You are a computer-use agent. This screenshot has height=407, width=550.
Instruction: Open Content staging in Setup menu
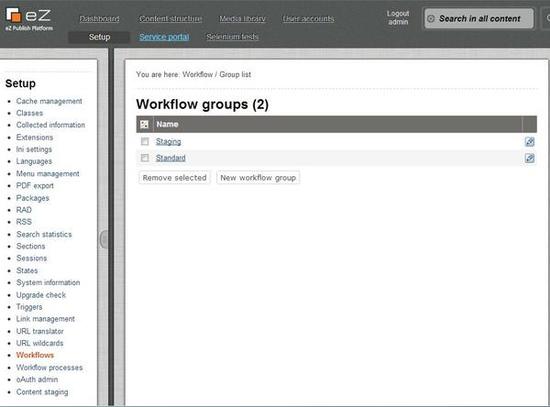42,392
